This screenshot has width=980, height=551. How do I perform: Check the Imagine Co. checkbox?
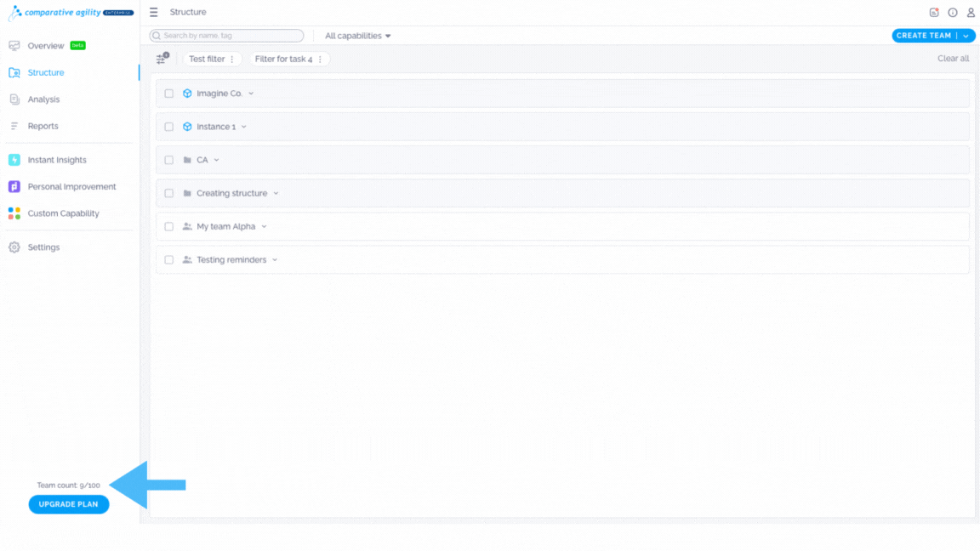coord(168,93)
